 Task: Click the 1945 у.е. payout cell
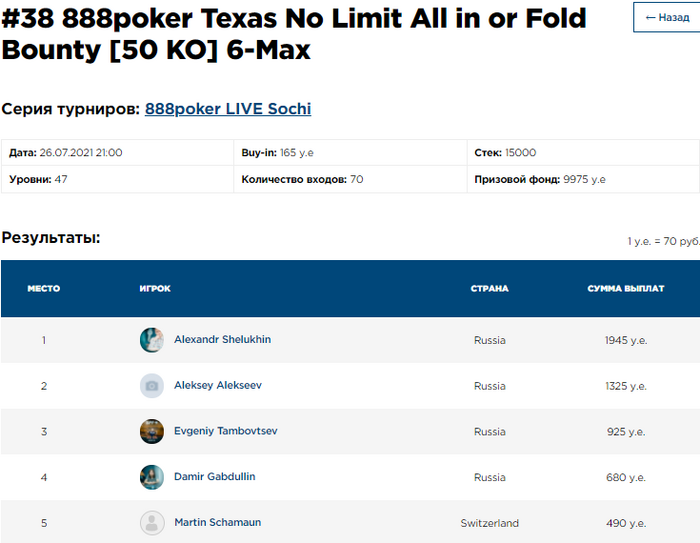coord(626,341)
